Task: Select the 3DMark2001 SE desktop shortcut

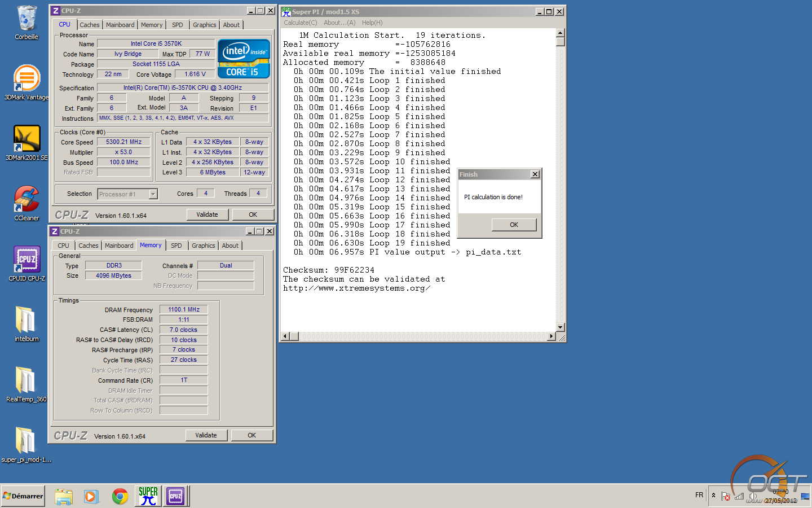Action: click(x=27, y=143)
